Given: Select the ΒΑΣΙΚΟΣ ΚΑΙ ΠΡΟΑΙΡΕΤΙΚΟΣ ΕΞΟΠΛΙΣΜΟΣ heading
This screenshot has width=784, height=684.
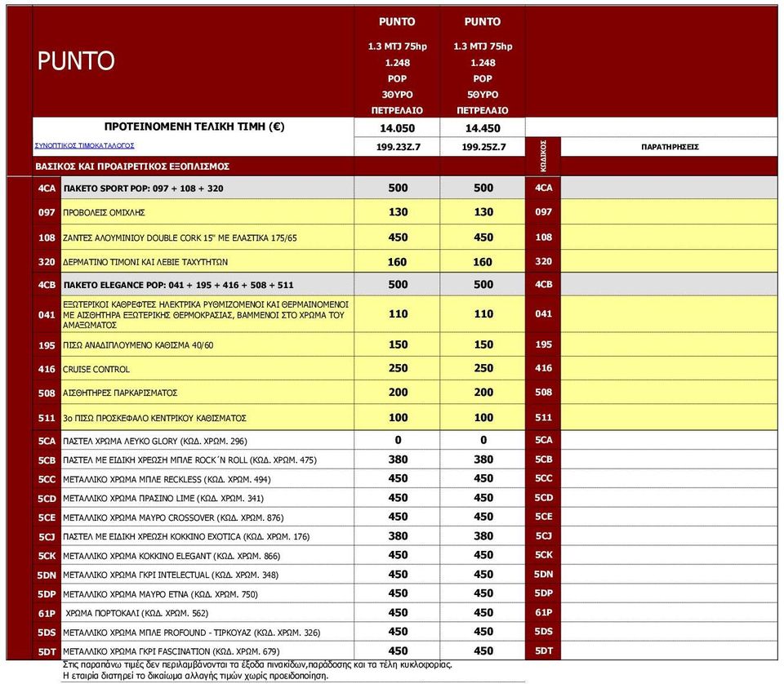Looking at the screenshot, I should click(x=132, y=167).
